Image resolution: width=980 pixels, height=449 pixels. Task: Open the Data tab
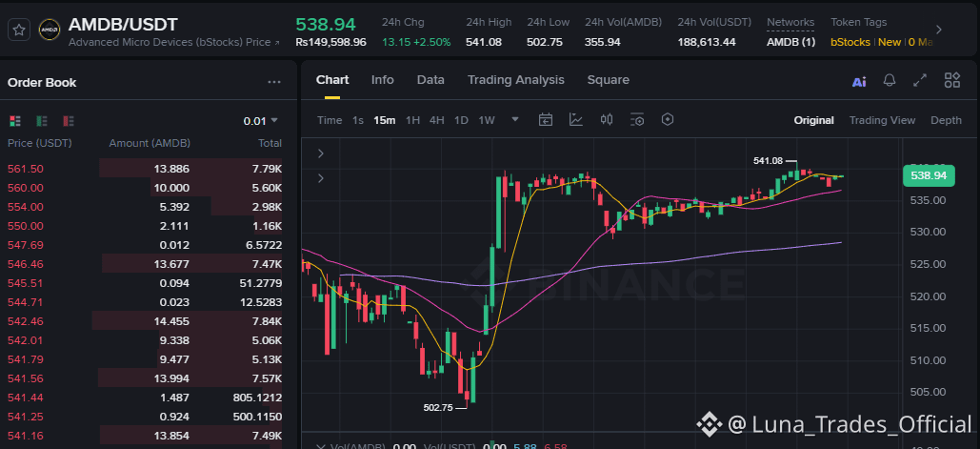click(x=430, y=80)
